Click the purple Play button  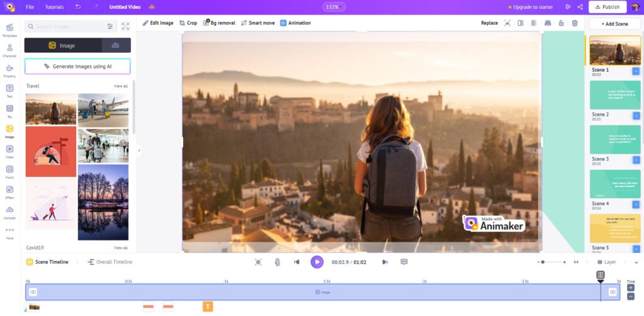click(317, 262)
